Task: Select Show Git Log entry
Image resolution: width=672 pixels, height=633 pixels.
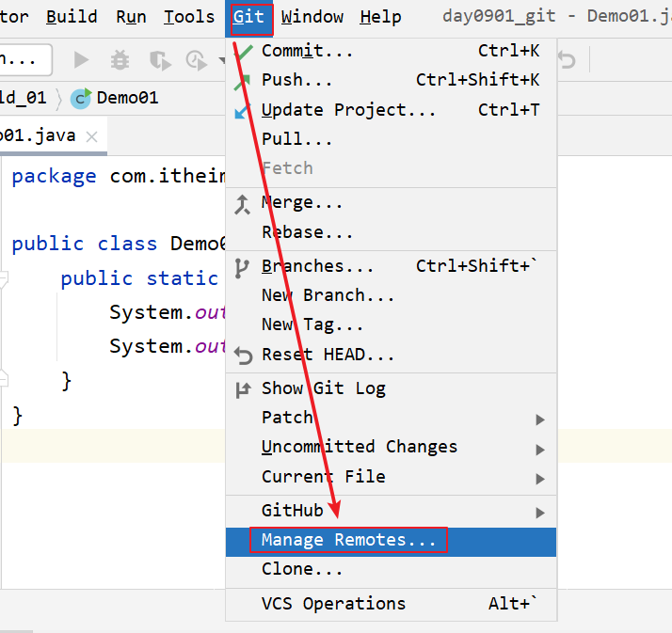Action: tap(323, 388)
